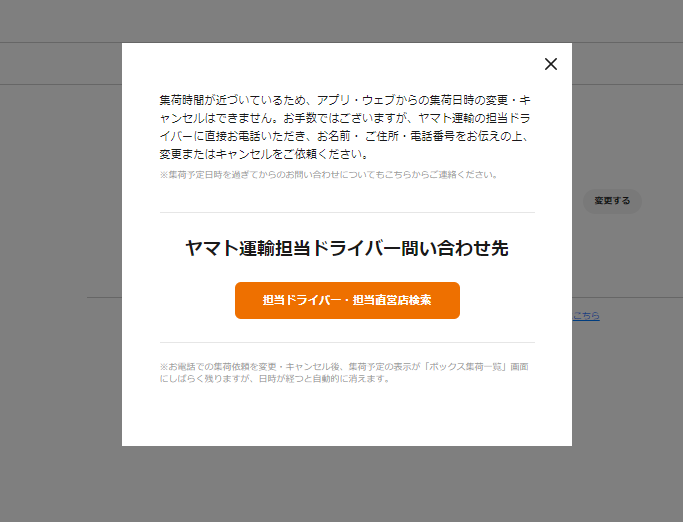Close the dialog with the X icon
683x522 pixels.
pos(550,64)
